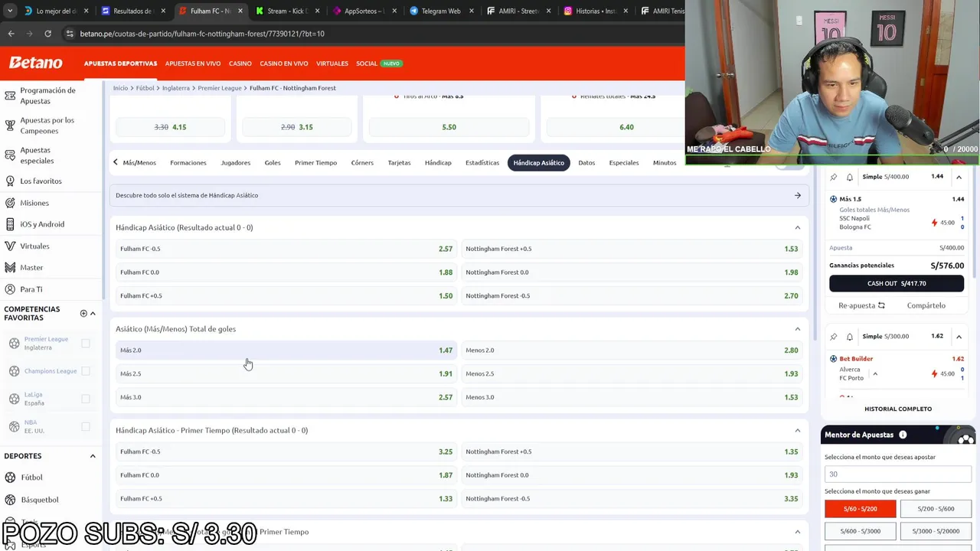Pin the Simple S/400.00 bet

click(834, 177)
